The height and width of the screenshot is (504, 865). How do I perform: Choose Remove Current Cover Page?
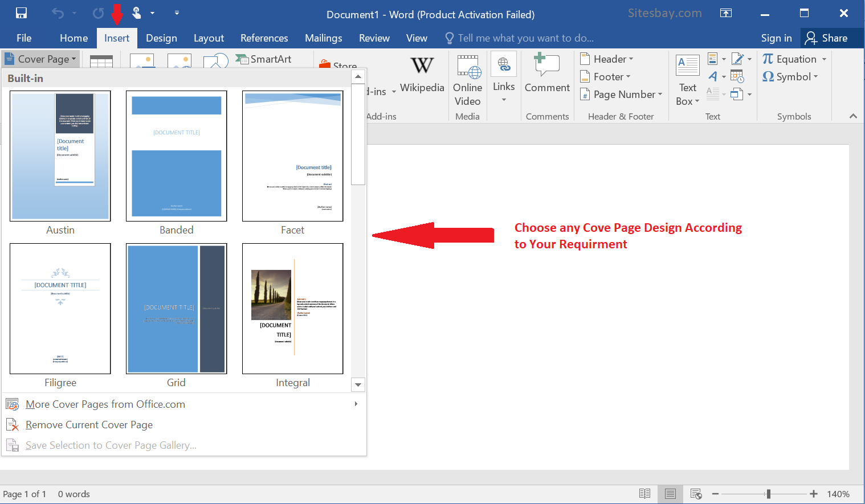[183, 425]
